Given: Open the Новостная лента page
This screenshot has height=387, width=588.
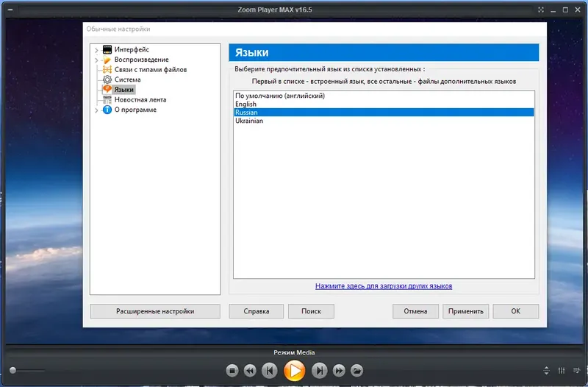Looking at the screenshot, I should (x=140, y=99).
